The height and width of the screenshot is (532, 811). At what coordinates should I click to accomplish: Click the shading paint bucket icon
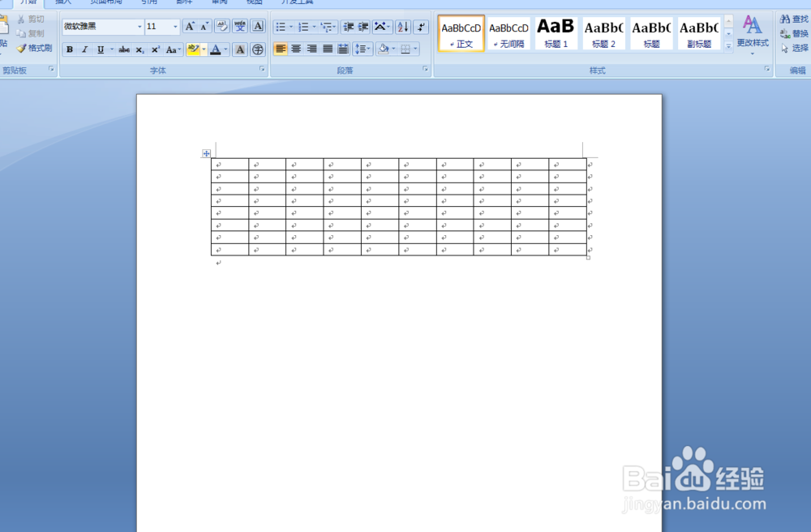[384, 49]
